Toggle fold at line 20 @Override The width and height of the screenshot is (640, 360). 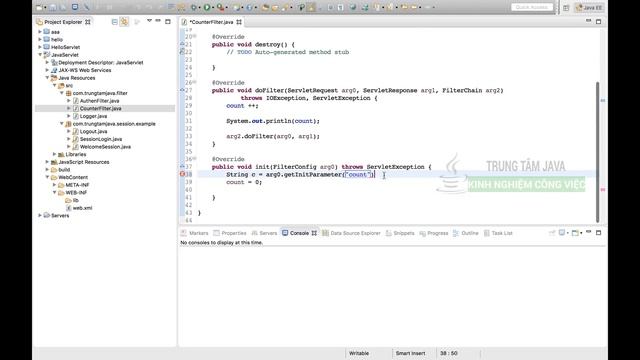(195, 37)
